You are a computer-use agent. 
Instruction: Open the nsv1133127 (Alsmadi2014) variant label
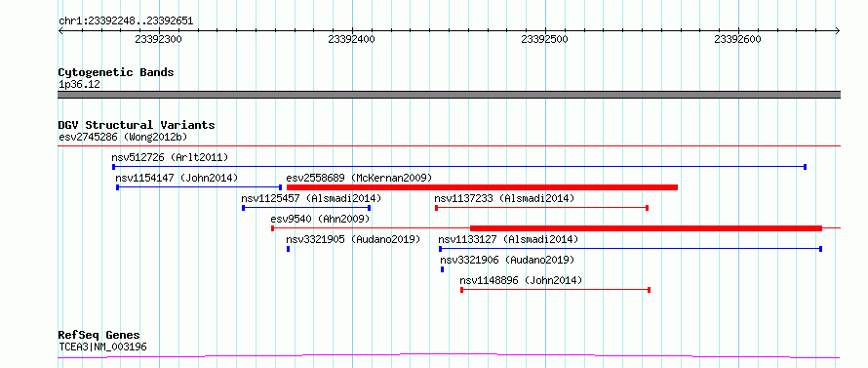point(508,239)
